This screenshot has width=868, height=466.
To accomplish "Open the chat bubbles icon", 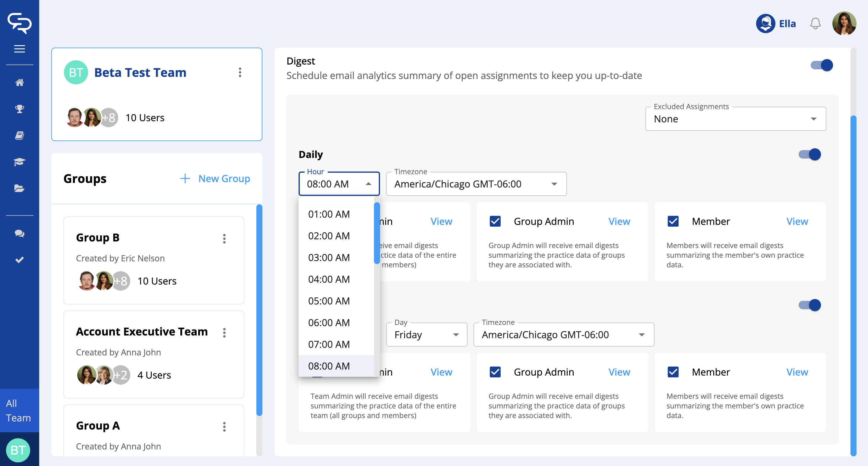I will [20, 233].
